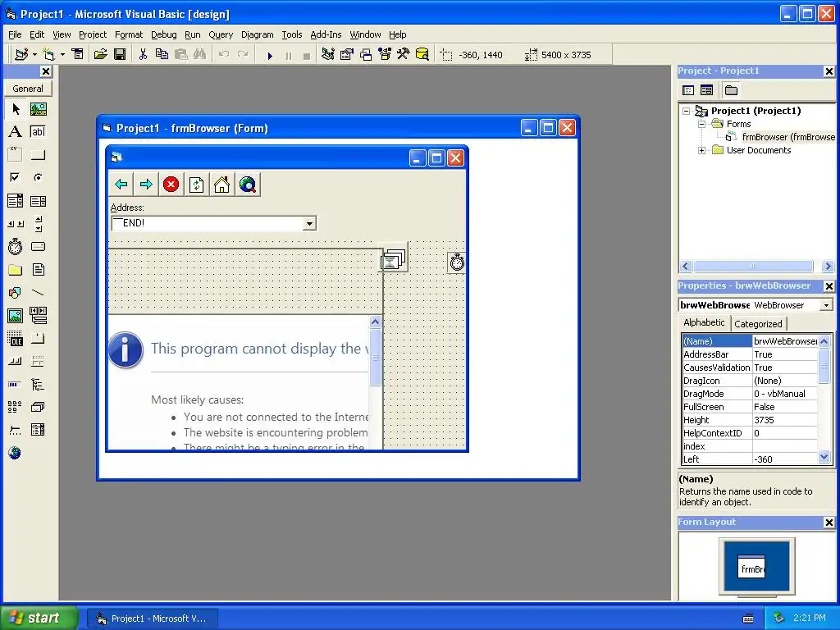Select the Image control tool

pos(16,316)
